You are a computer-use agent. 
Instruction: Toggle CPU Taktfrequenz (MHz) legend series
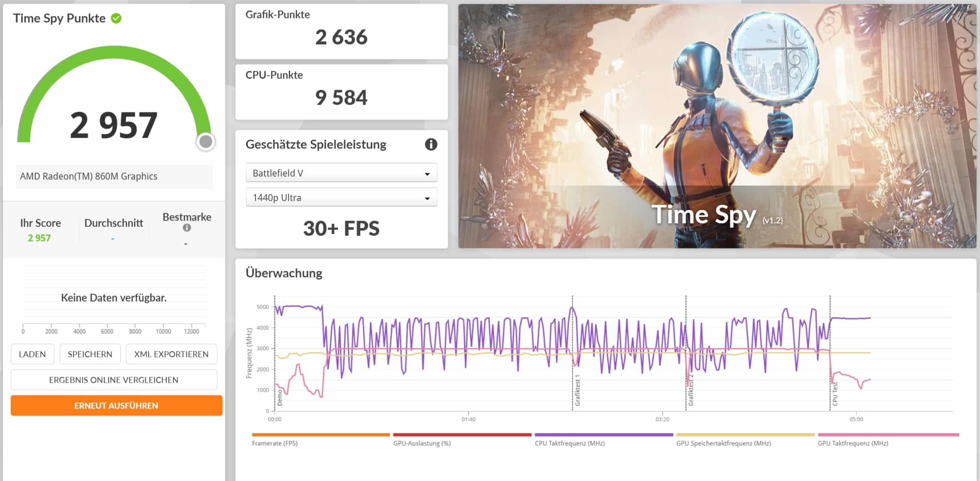pos(570,443)
